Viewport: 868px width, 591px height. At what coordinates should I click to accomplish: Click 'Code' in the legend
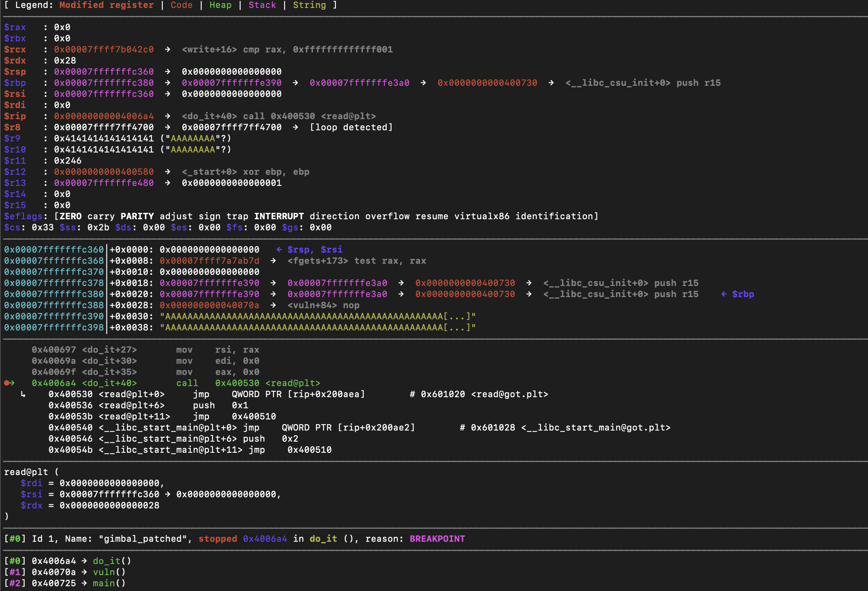pyautogui.click(x=181, y=5)
